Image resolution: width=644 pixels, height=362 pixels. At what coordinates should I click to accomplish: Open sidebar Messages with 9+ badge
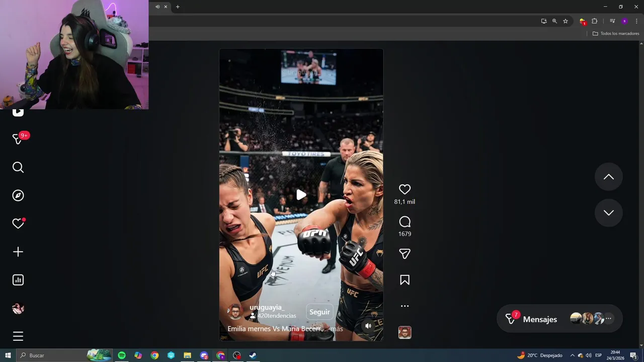click(18, 139)
